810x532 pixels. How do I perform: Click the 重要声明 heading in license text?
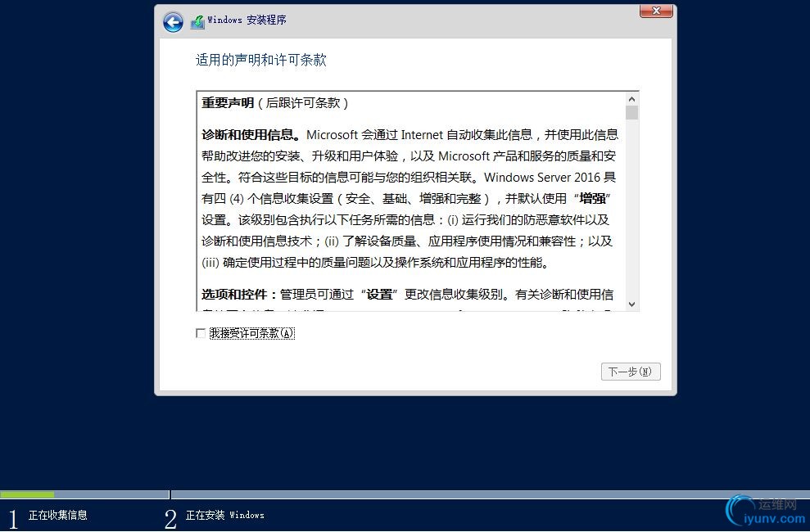point(228,102)
